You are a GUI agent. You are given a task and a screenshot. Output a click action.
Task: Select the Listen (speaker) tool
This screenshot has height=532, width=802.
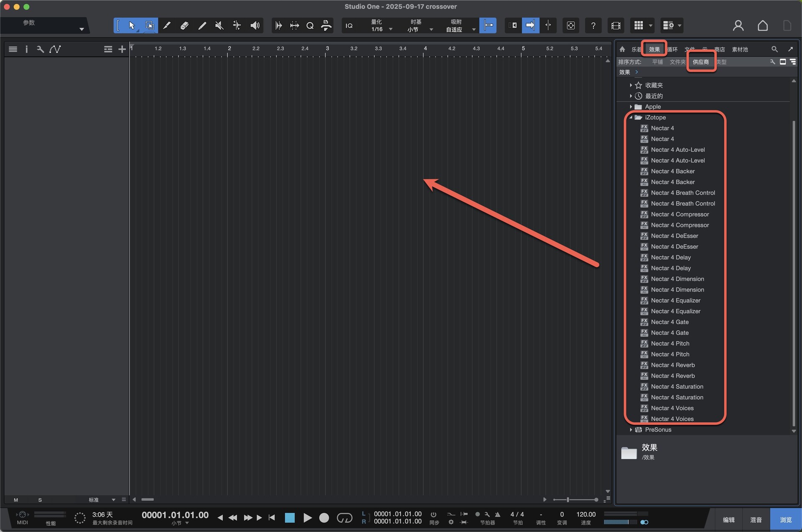point(254,25)
